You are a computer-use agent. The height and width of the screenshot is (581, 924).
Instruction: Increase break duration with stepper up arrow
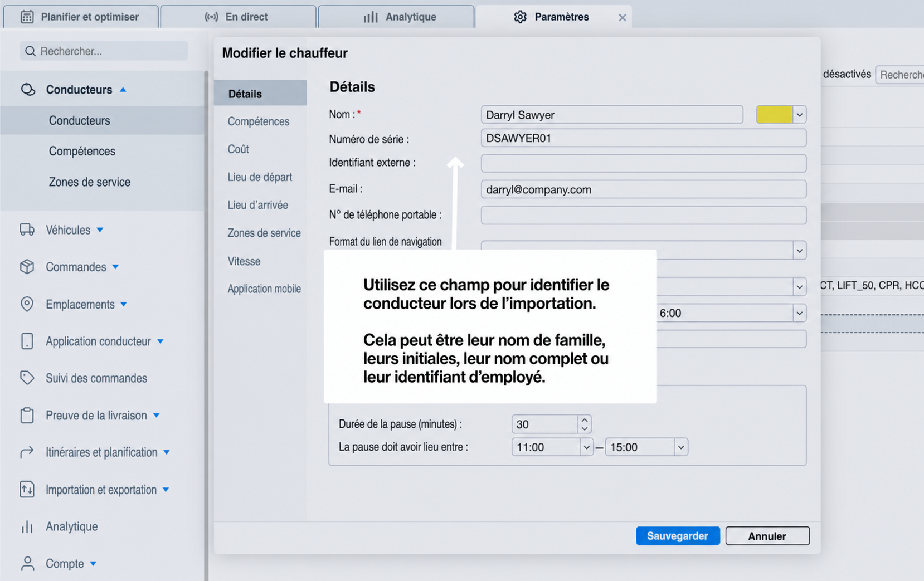click(x=584, y=420)
